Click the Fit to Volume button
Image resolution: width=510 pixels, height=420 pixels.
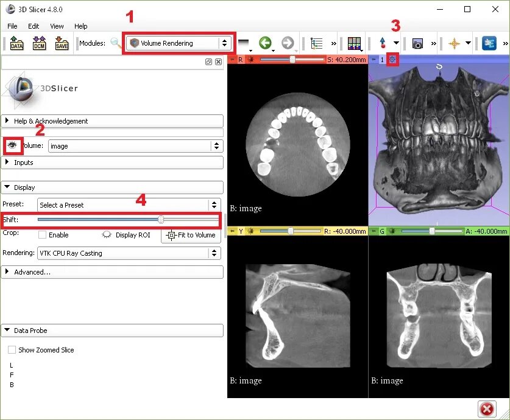[191, 235]
